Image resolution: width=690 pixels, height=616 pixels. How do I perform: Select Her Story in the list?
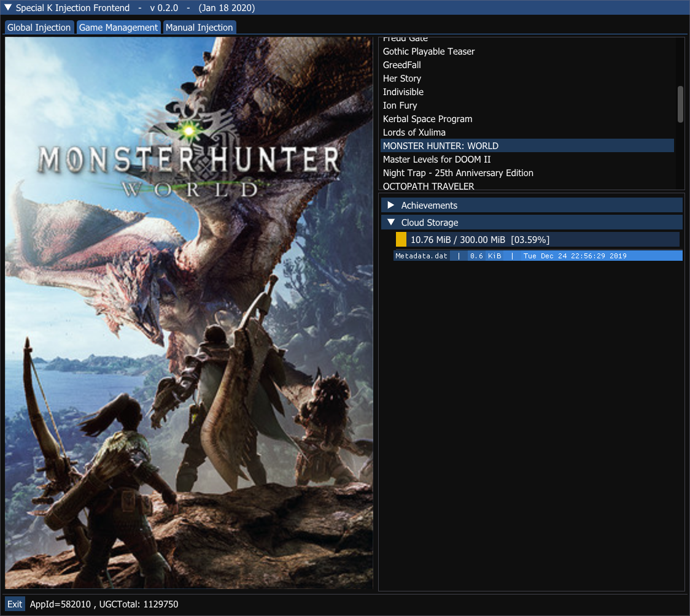(x=401, y=79)
